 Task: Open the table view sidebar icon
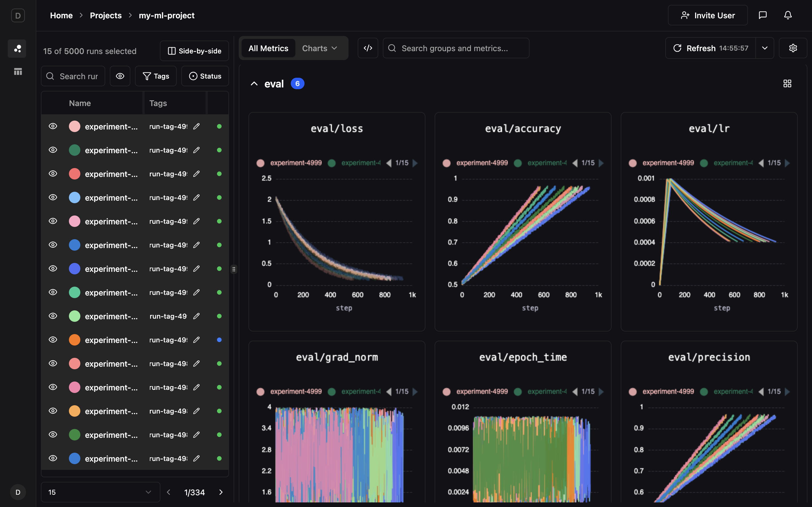tap(18, 71)
